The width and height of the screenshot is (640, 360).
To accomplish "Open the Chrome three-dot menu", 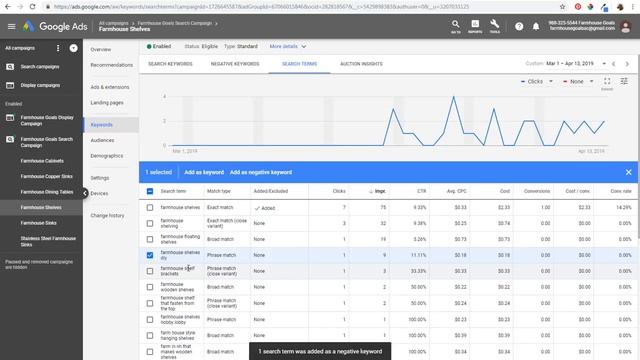I will coord(633,7).
